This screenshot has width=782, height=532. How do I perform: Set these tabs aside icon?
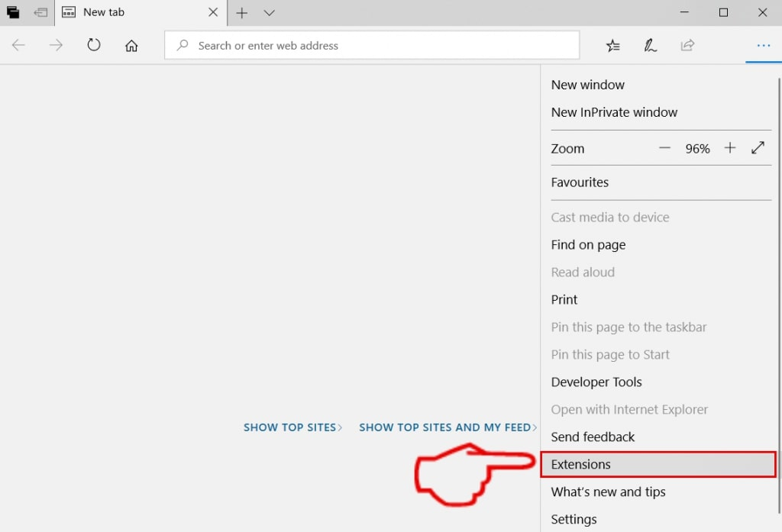click(40, 12)
